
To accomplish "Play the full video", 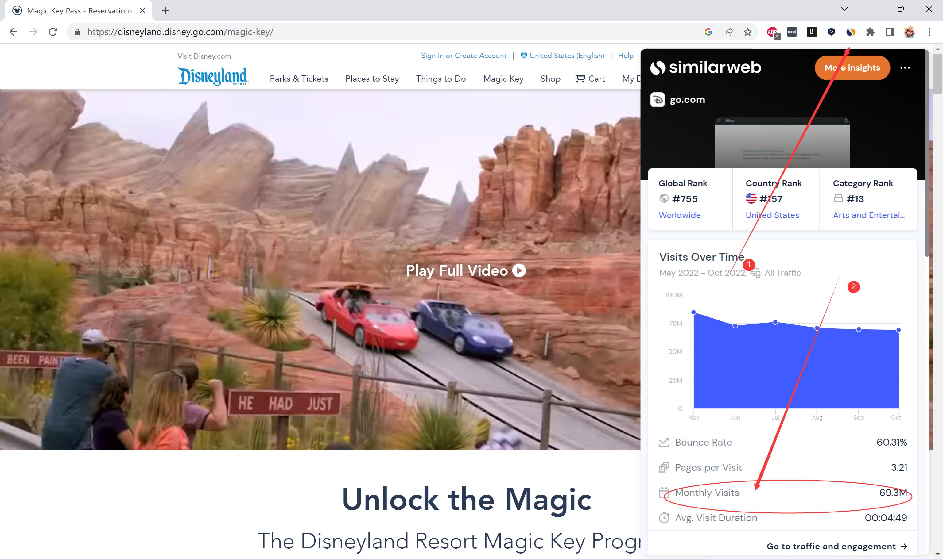I will click(x=466, y=270).
